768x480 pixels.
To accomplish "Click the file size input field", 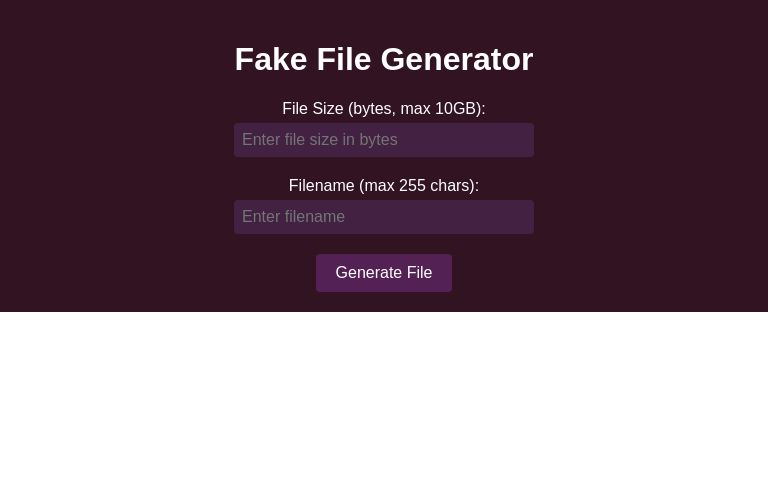I will [383, 140].
